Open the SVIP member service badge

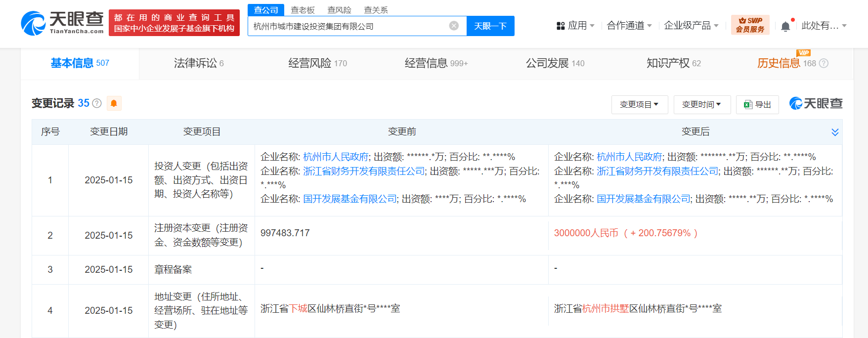click(x=750, y=25)
